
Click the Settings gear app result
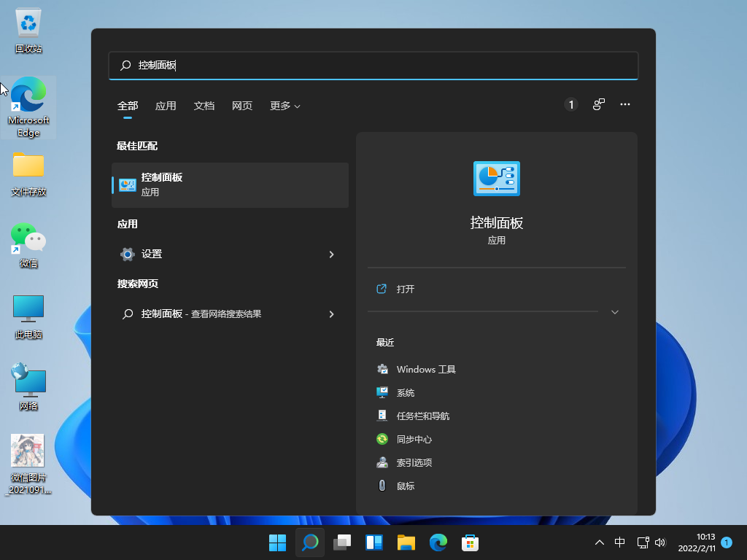tap(152, 254)
